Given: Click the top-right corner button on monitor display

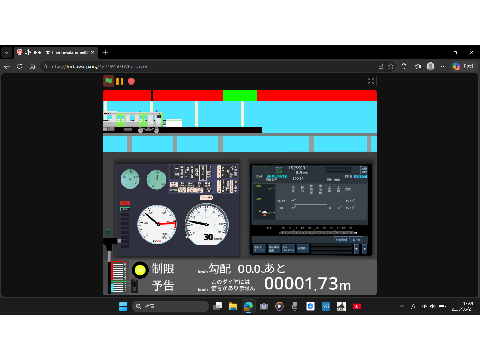Looking at the screenshot, I should coord(364,169).
